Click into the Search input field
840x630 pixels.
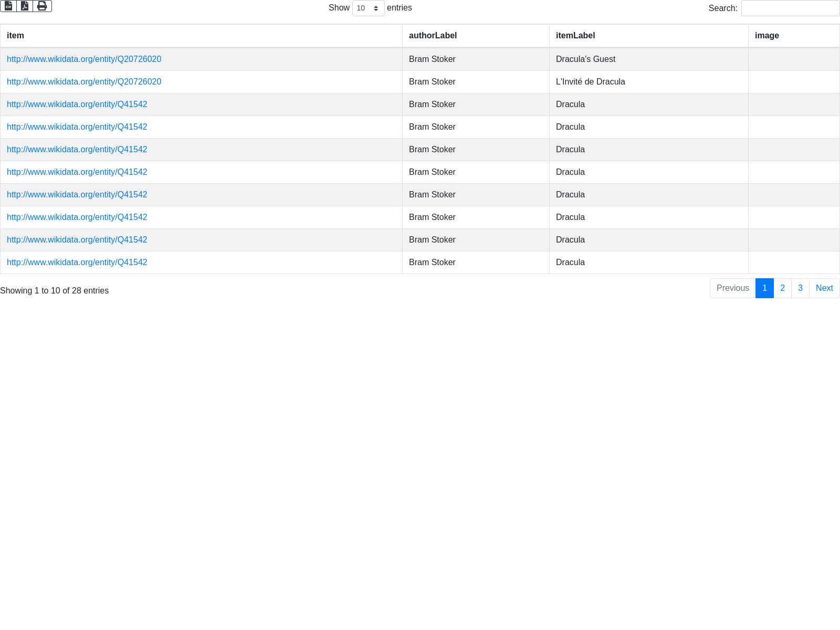point(790,8)
